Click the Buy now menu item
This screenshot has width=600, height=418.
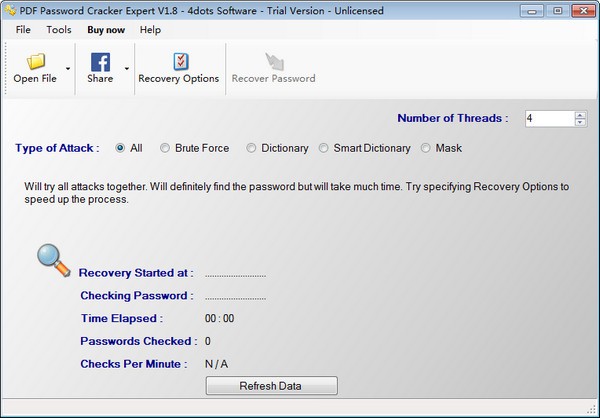[x=105, y=30]
